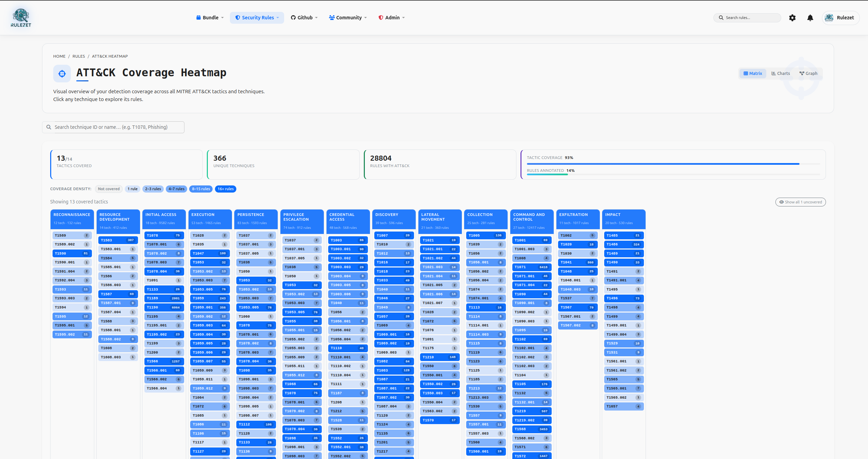Click the magnifier icon in rules search
The width and height of the screenshot is (868, 459).
[x=721, y=18]
